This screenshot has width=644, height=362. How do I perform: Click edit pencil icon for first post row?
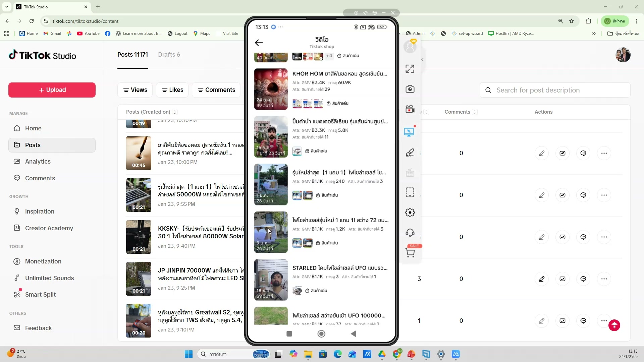click(x=541, y=153)
